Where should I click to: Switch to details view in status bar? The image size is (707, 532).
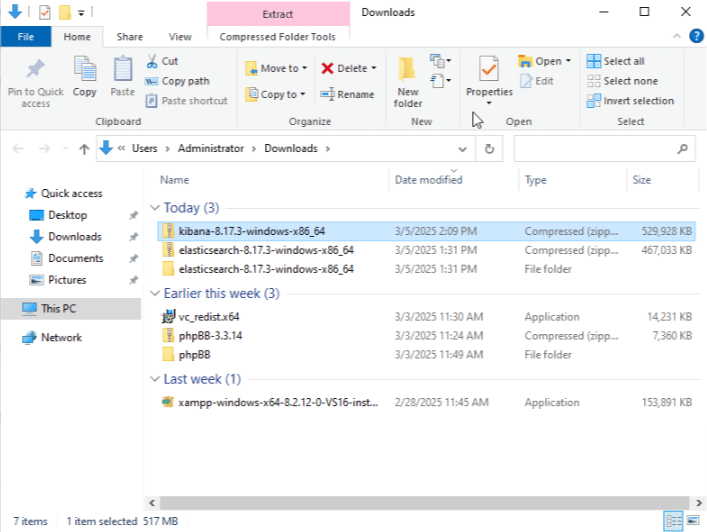(x=673, y=522)
